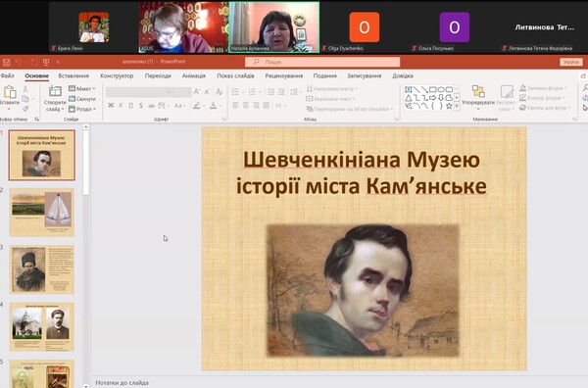Undo the last action
Screen dimensions: 588x388
tap(19, 62)
